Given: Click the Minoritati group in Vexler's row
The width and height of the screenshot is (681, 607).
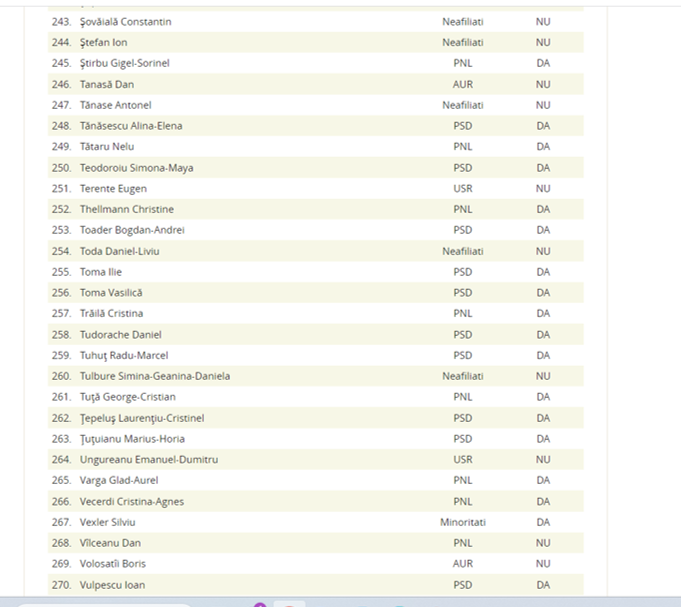Looking at the screenshot, I should coord(462,522).
